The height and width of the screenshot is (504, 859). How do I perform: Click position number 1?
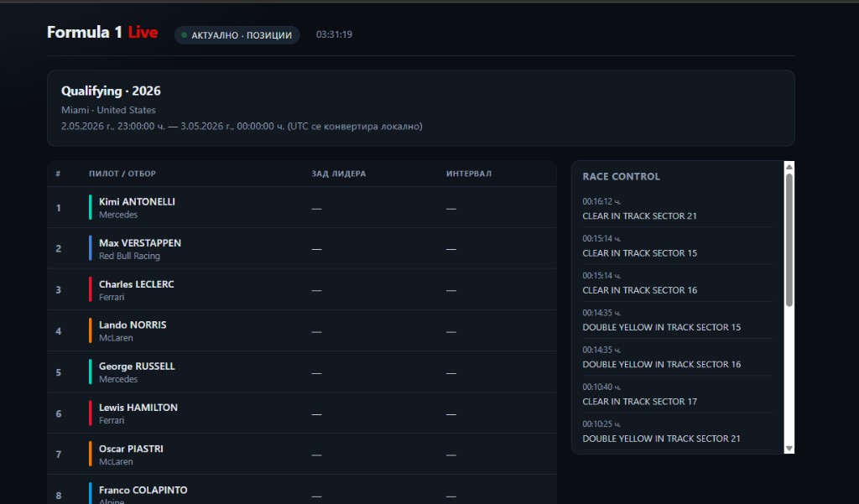[x=58, y=208]
